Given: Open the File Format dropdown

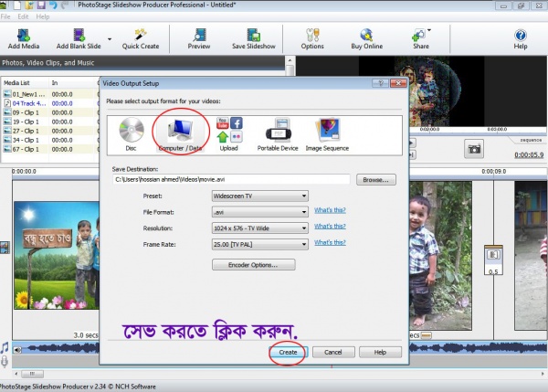Looking at the screenshot, I should pos(259,212).
